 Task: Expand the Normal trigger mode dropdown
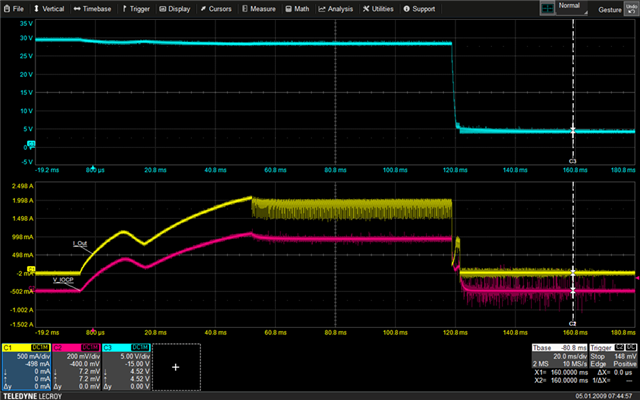[x=572, y=8]
